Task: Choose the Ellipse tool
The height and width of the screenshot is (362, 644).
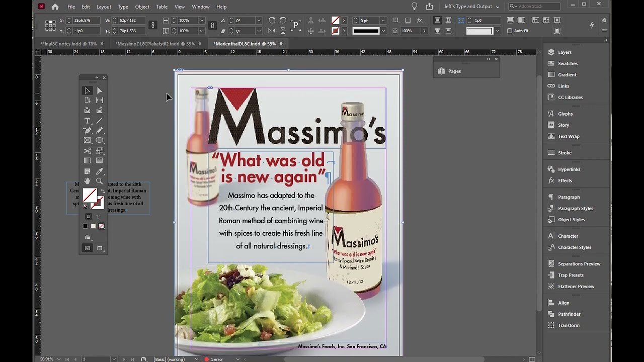Action: [x=100, y=140]
